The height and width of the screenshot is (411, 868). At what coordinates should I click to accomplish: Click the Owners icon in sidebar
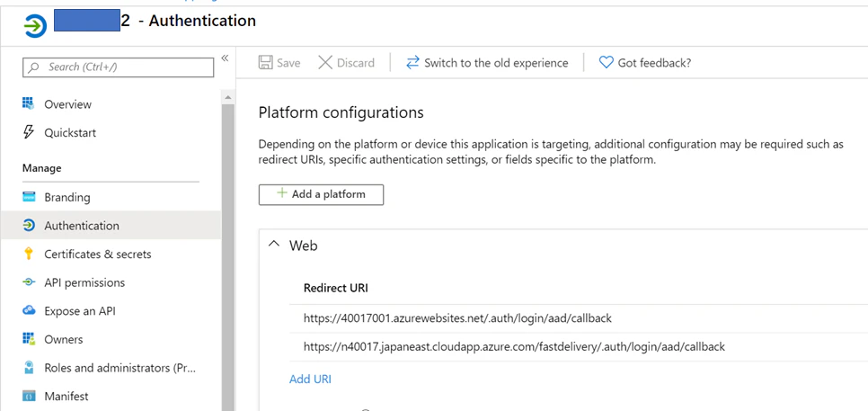click(28, 339)
